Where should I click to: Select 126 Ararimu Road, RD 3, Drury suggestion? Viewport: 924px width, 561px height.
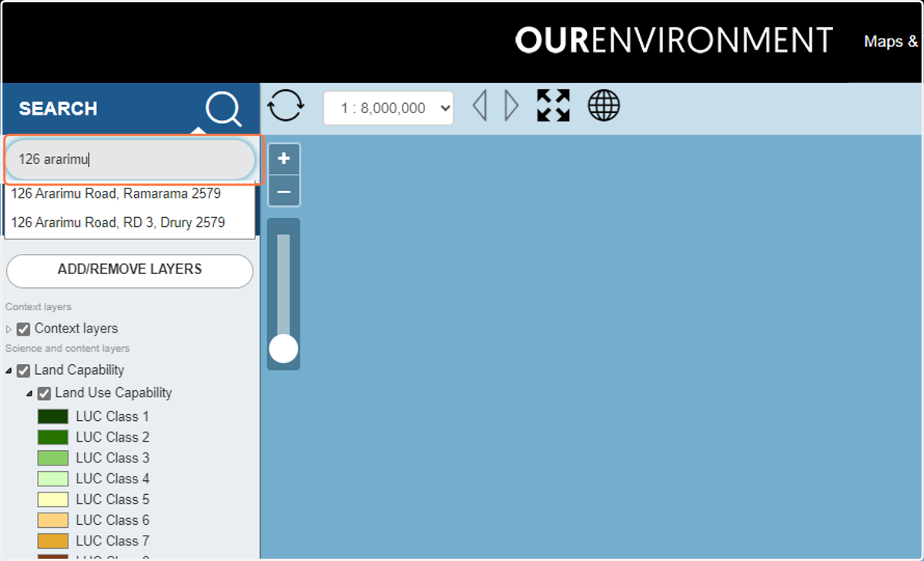click(x=118, y=222)
